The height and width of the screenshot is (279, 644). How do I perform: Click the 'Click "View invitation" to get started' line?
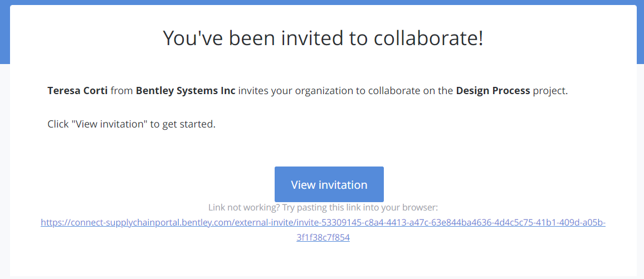click(x=131, y=124)
